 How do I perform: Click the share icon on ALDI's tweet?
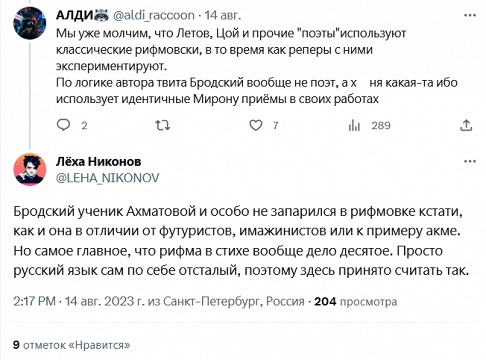coord(466,125)
